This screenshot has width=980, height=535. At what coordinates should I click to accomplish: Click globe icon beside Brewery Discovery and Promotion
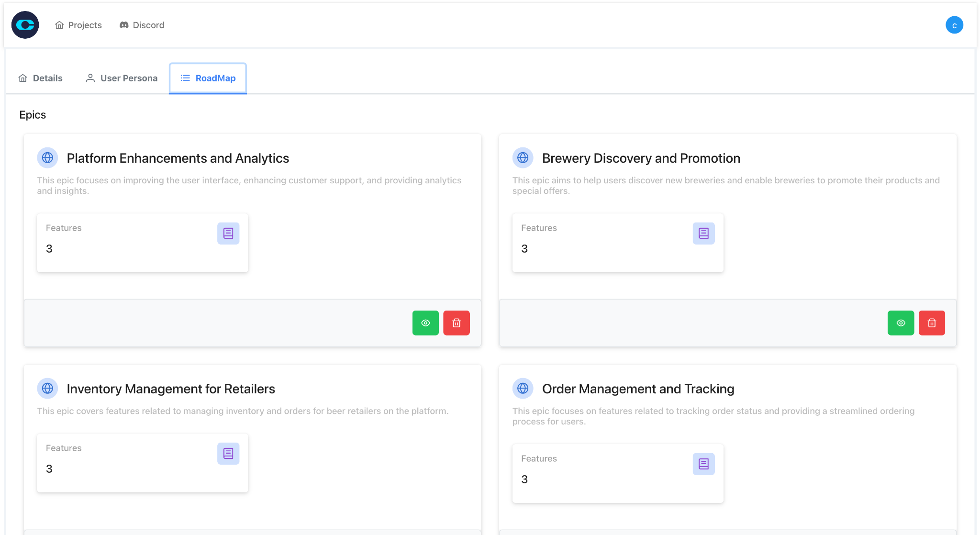pyautogui.click(x=523, y=158)
